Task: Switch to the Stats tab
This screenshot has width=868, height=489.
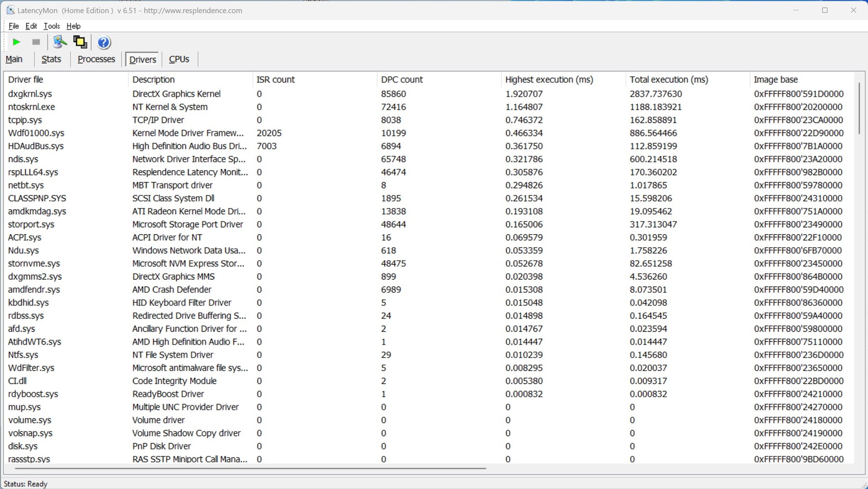Action: pyautogui.click(x=51, y=59)
